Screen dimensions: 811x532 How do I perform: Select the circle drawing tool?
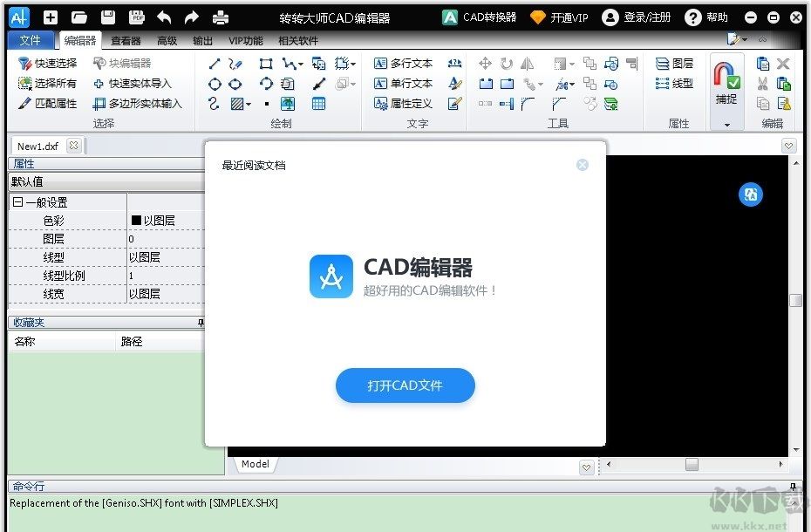(215, 83)
